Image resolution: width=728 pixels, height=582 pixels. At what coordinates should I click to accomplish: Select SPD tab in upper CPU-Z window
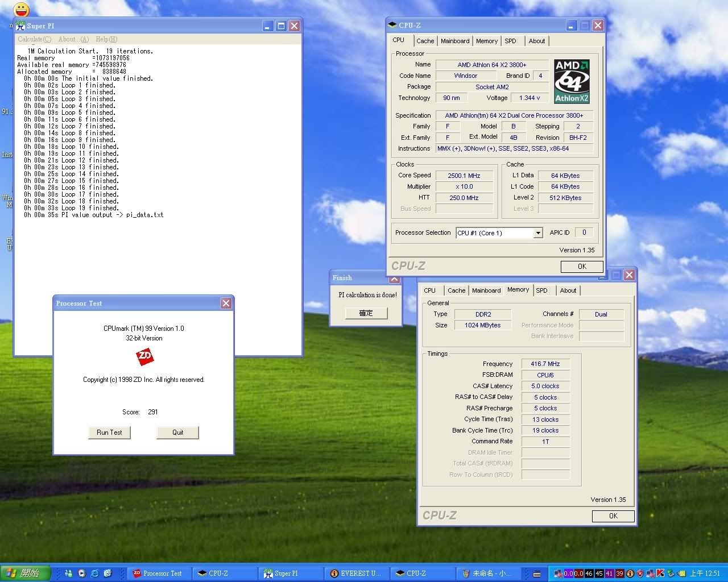click(x=511, y=41)
